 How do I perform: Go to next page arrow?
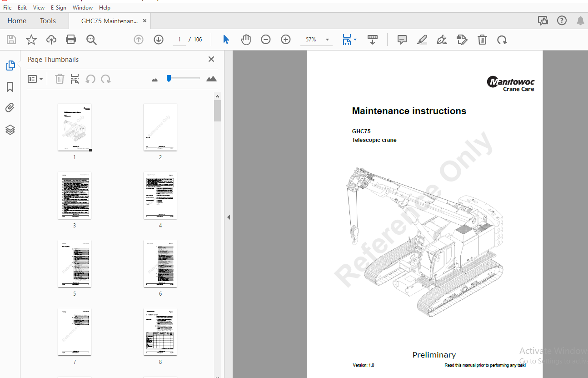(159, 40)
